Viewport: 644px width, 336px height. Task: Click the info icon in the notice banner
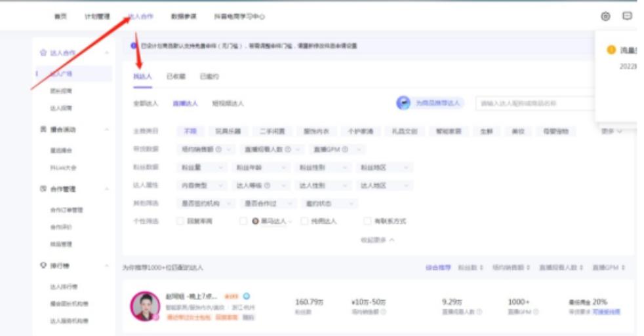tap(134, 46)
